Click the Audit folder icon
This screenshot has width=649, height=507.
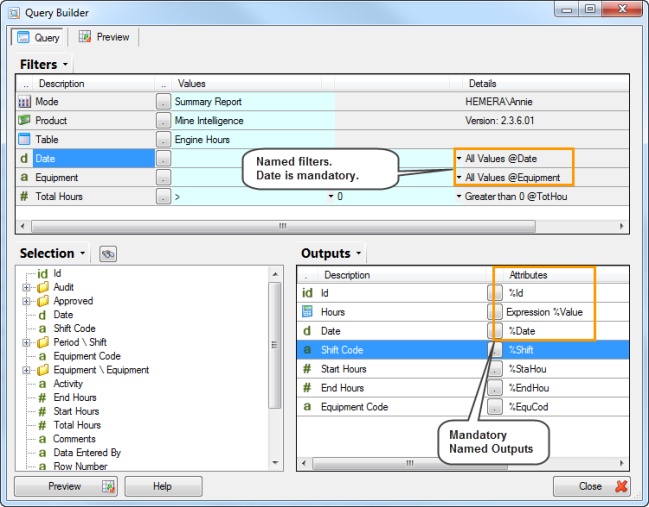click(43, 287)
